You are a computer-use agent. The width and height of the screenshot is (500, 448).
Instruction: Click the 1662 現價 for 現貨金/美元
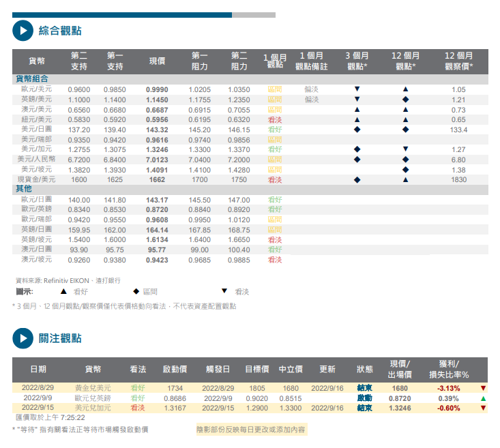coord(157,179)
